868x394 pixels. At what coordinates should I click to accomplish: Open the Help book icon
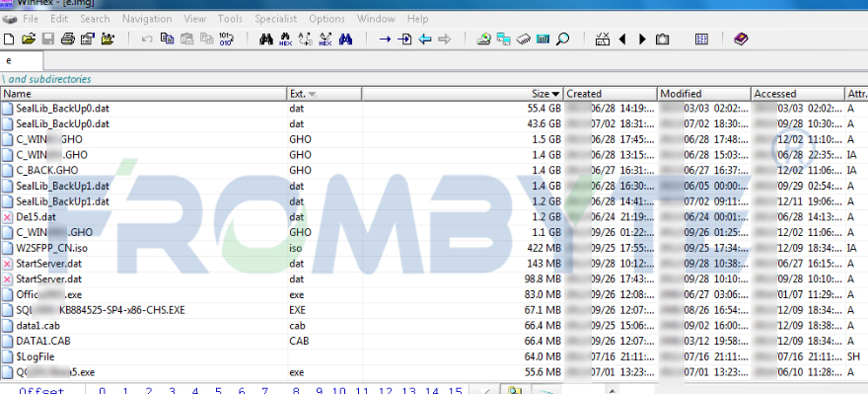click(741, 39)
